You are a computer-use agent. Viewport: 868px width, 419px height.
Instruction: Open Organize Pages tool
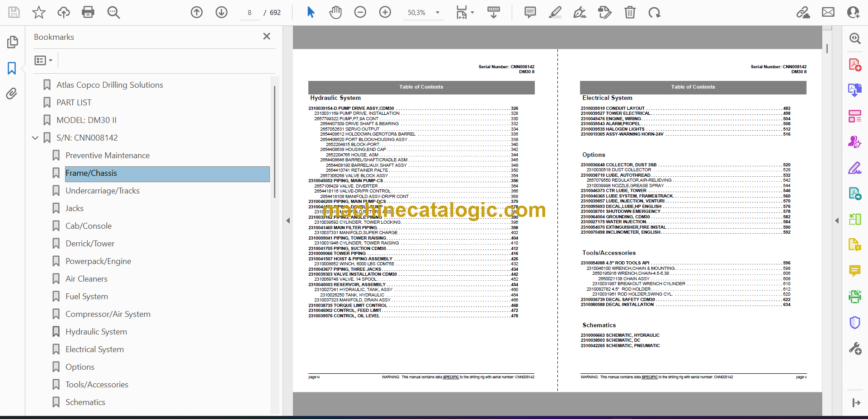pos(855,116)
